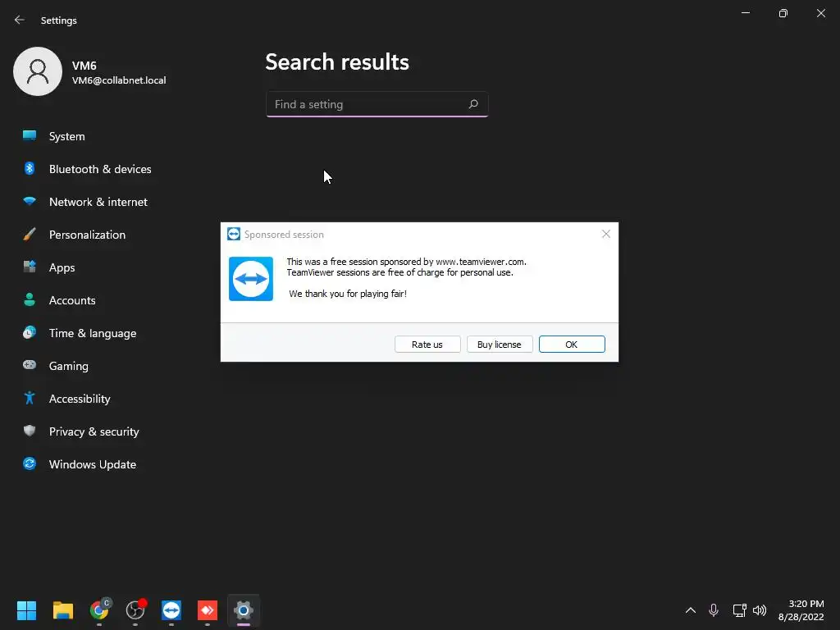Viewport: 840px width, 630px height.
Task: Click the Settings gear taskbar icon
Action: pos(244,610)
